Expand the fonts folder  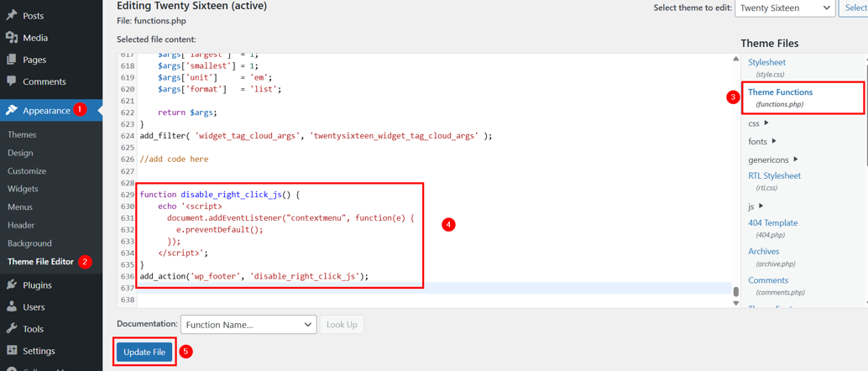(761, 141)
